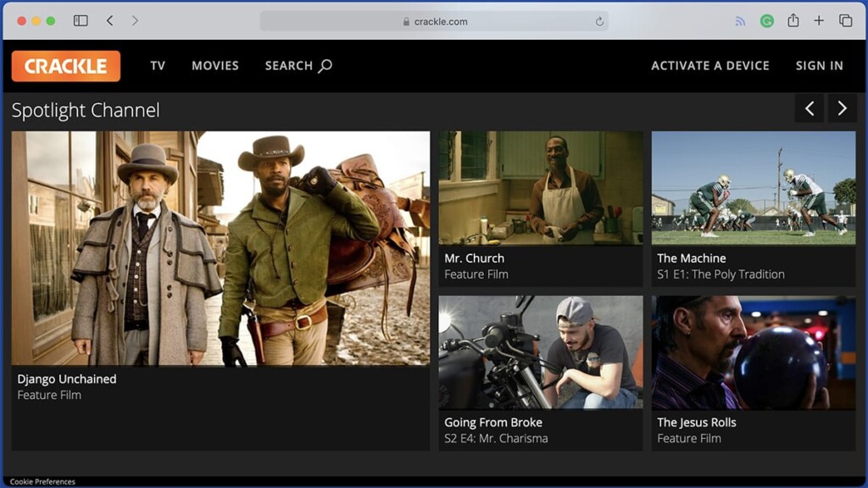Go back in Safari
Viewport: 868px width, 488px height.
[109, 20]
